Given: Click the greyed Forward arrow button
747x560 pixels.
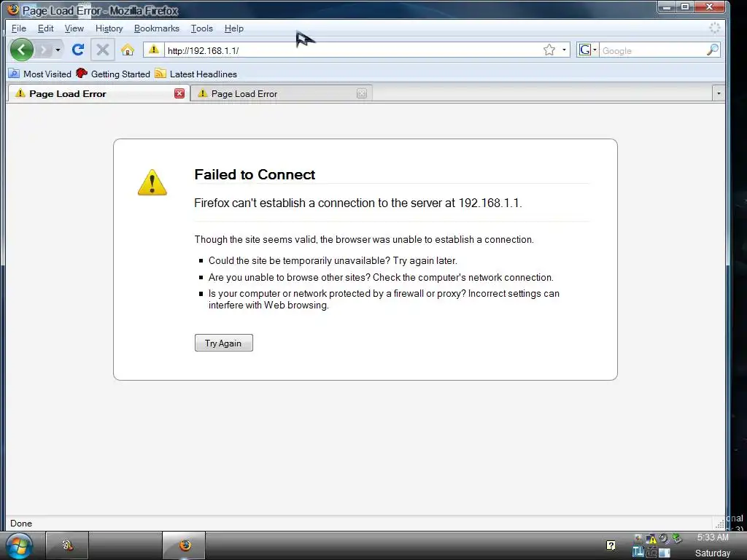Looking at the screenshot, I should click(x=43, y=50).
